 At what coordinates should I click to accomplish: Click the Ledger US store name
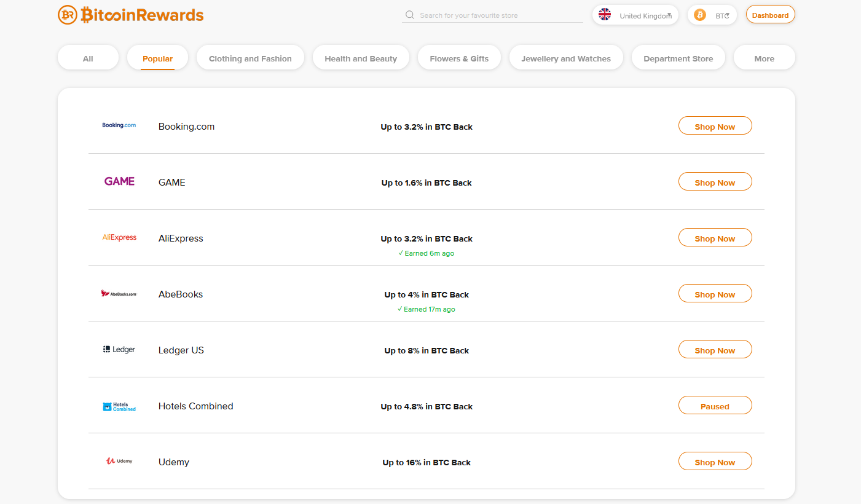pyautogui.click(x=181, y=350)
